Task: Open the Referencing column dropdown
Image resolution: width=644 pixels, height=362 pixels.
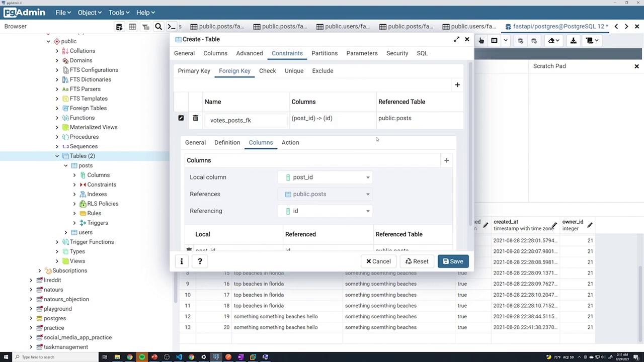Action: click(326, 211)
